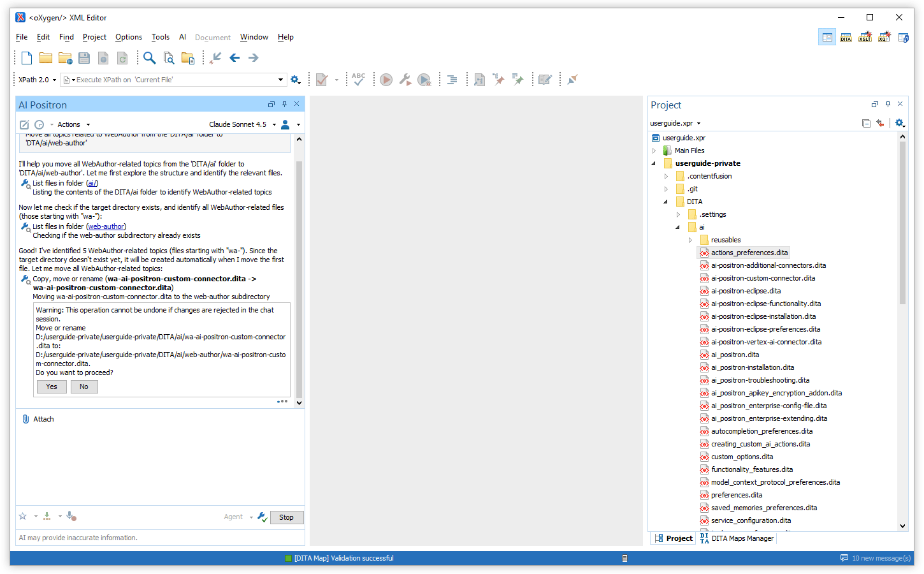This screenshot has height=574, width=924.
Task: Click the magnifier Find/Replace toolbar icon
Action: [149, 58]
